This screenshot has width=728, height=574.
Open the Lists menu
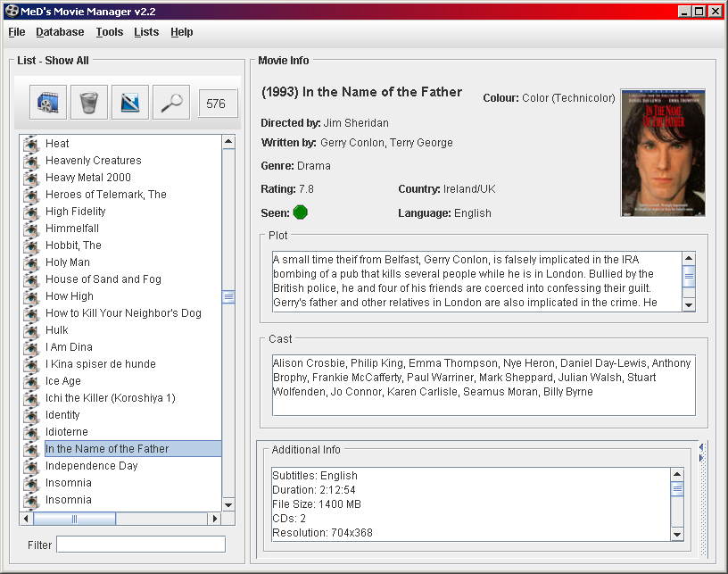(x=146, y=32)
